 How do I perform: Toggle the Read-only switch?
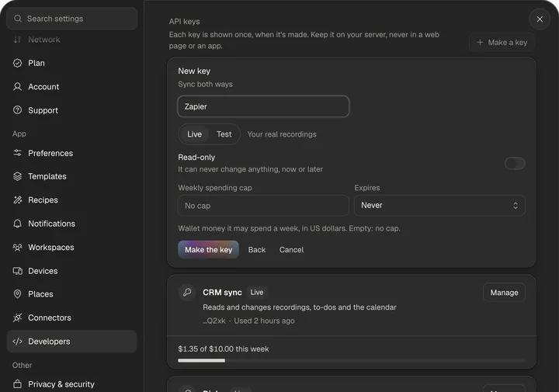515,163
